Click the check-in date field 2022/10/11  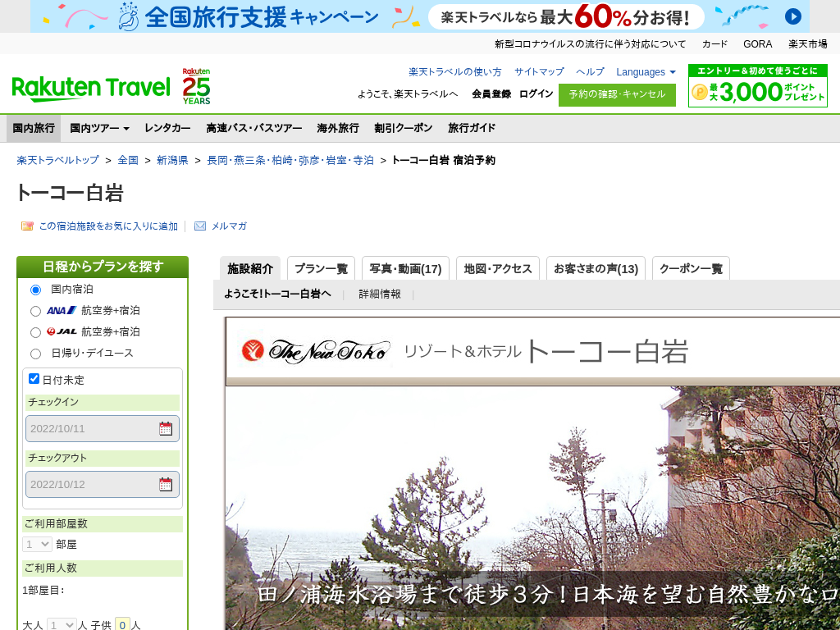pos(103,428)
